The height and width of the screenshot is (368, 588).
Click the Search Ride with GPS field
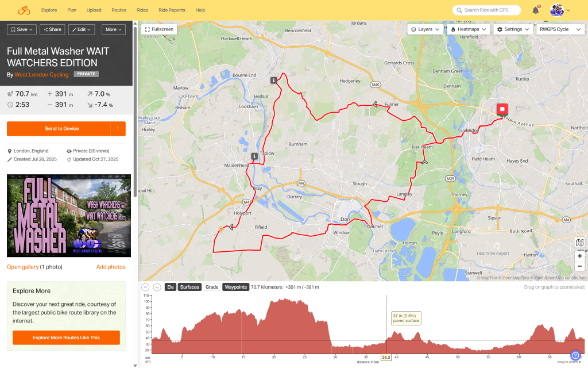click(488, 10)
